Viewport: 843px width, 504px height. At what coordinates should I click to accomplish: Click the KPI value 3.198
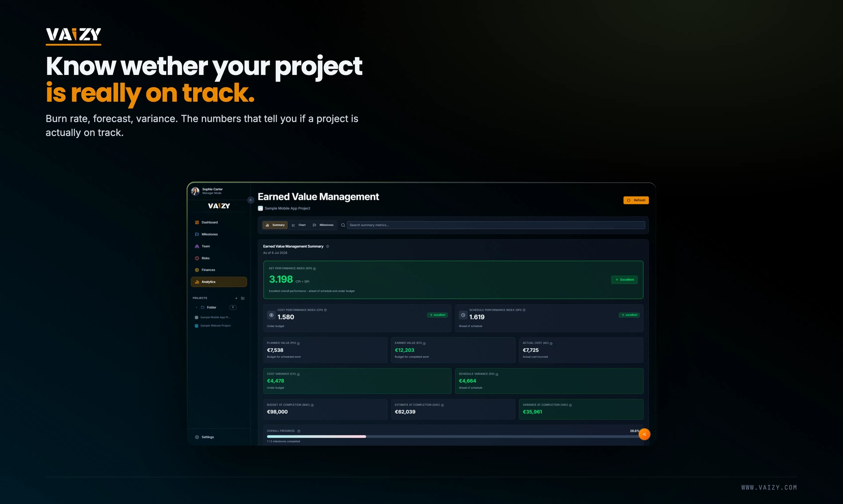coord(281,279)
